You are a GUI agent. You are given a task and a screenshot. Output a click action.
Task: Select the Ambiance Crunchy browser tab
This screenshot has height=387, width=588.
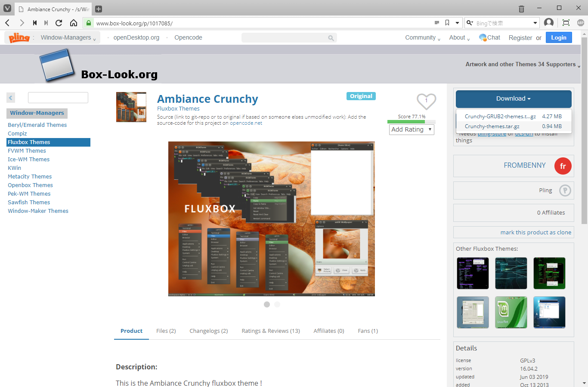[54, 9]
